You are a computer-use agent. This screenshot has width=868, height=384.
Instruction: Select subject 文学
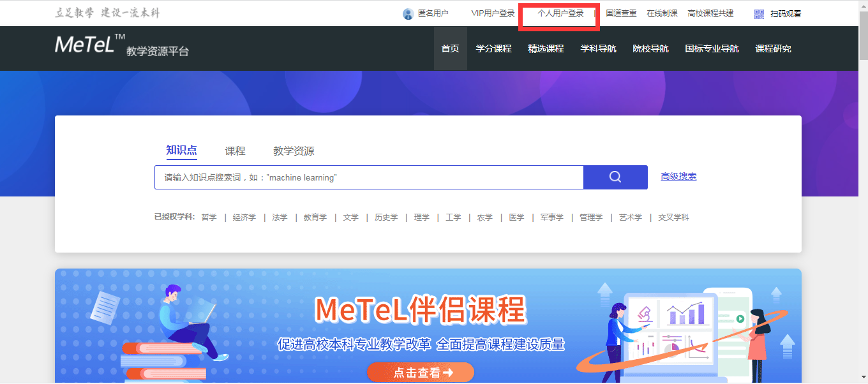click(x=350, y=218)
